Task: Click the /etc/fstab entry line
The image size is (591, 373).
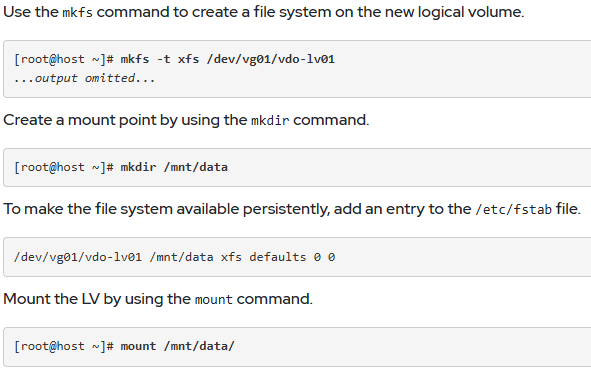Action: (174, 257)
